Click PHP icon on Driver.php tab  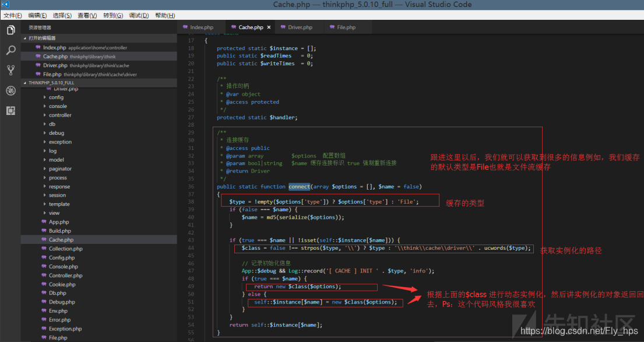point(283,27)
